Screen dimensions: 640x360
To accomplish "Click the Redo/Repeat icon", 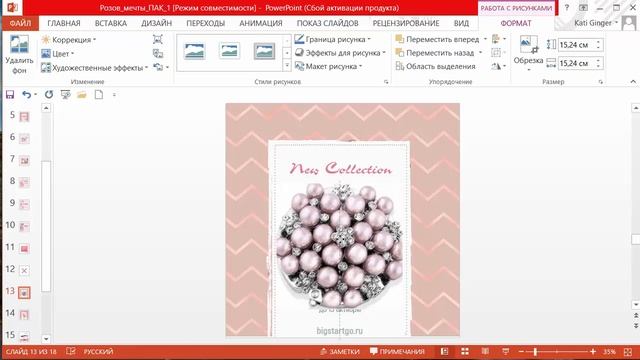I will 49,95.
